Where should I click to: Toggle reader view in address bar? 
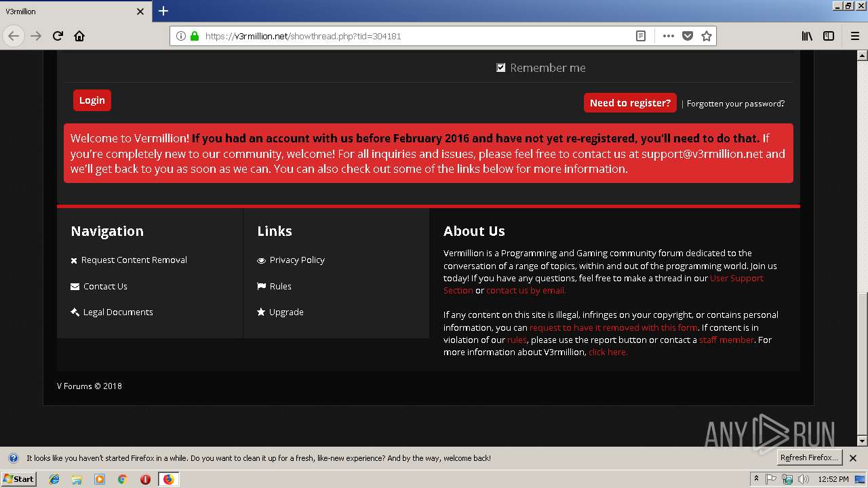click(640, 36)
